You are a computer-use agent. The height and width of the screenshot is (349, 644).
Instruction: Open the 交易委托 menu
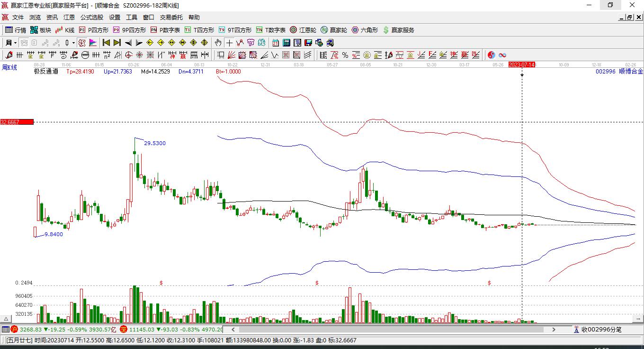(171, 18)
